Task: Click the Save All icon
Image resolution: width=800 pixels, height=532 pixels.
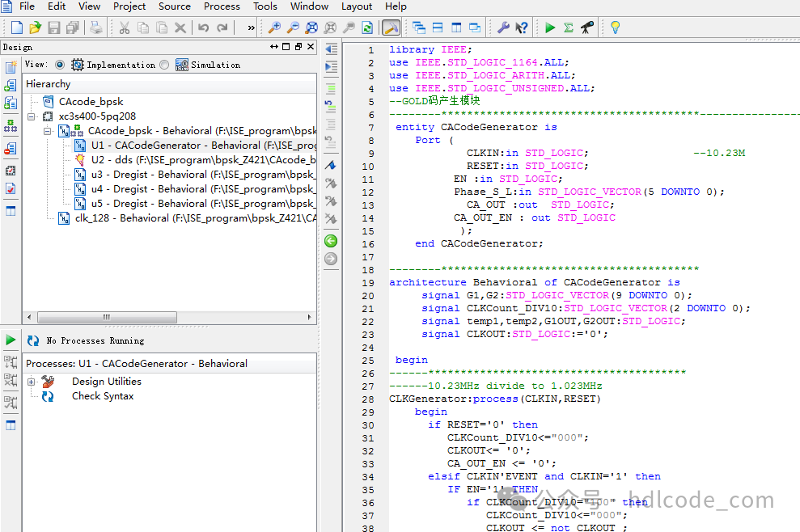Action: [x=73, y=27]
